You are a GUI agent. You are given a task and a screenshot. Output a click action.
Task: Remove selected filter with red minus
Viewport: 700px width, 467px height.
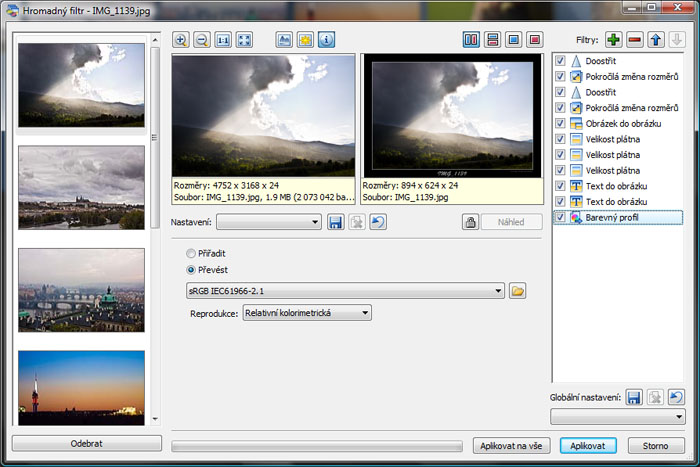click(x=634, y=40)
